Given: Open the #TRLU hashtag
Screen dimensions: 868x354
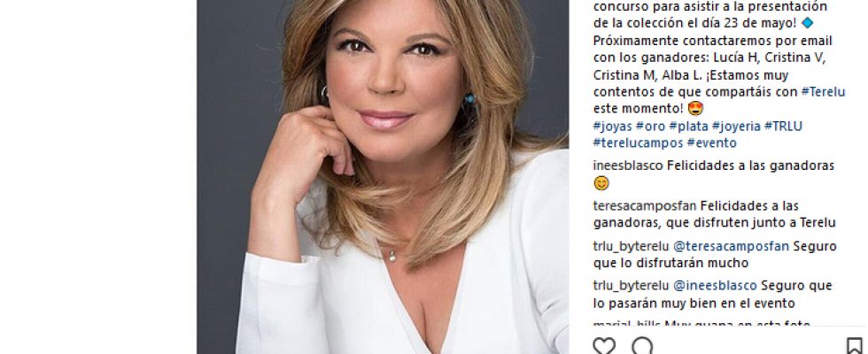Looking at the screenshot, I should point(783,126).
